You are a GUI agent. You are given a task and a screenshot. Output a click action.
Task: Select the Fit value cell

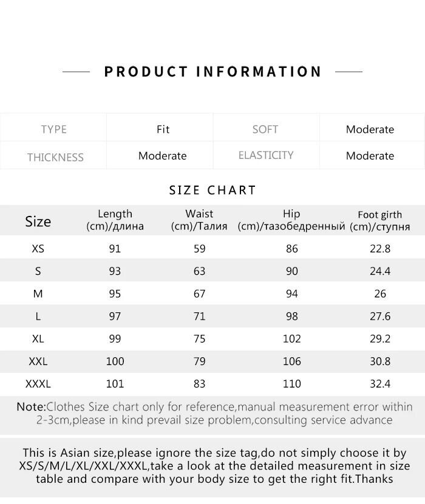coord(163,129)
